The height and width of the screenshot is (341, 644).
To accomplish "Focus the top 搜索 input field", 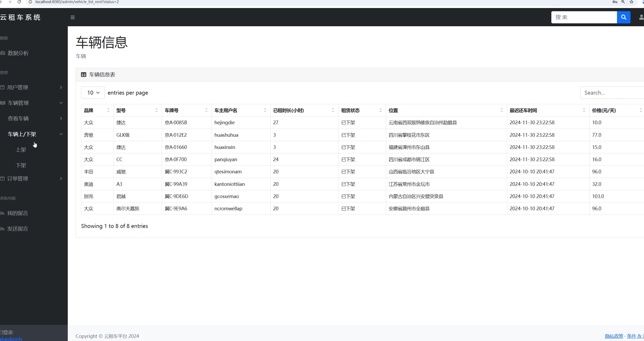I will [x=584, y=17].
